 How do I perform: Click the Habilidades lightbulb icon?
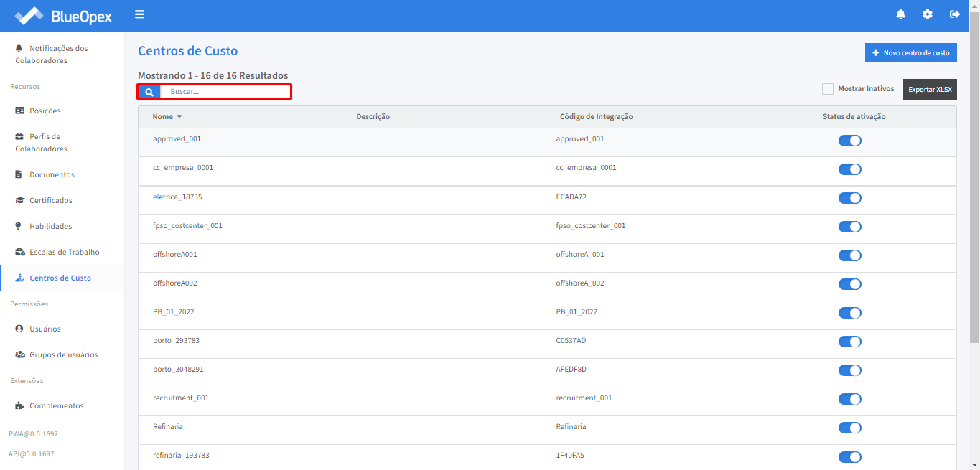19,226
